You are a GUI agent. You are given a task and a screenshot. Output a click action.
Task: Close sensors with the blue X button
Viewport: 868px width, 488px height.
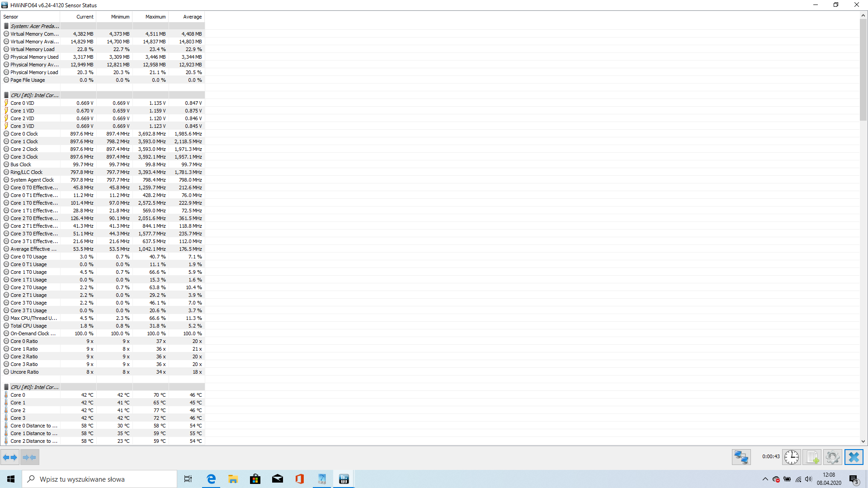[854, 457]
